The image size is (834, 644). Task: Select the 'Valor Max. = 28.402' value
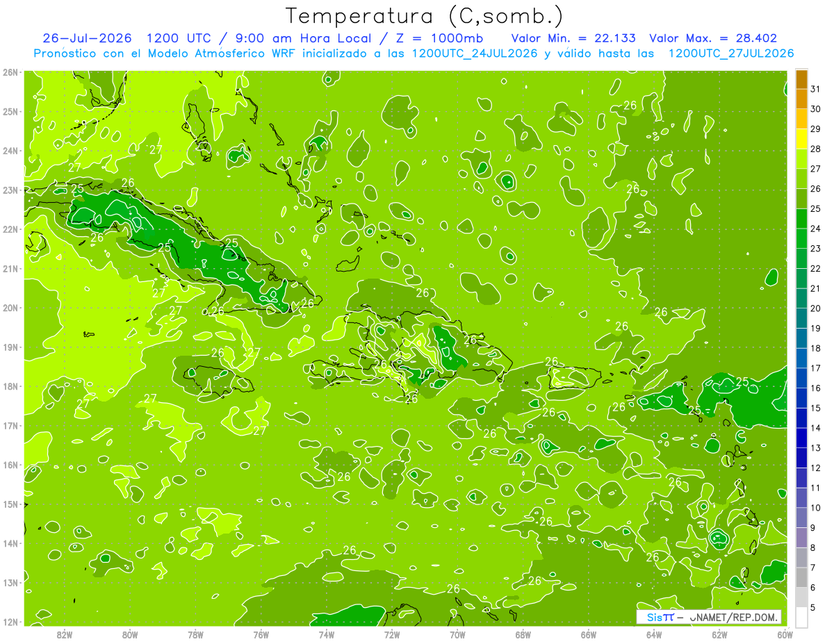point(713,38)
